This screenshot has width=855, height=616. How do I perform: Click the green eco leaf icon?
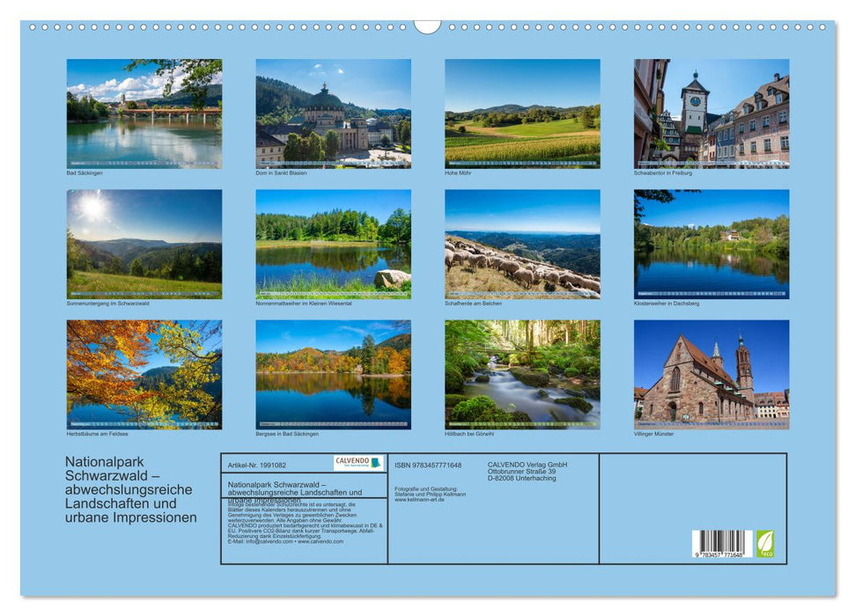(x=765, y=542)
